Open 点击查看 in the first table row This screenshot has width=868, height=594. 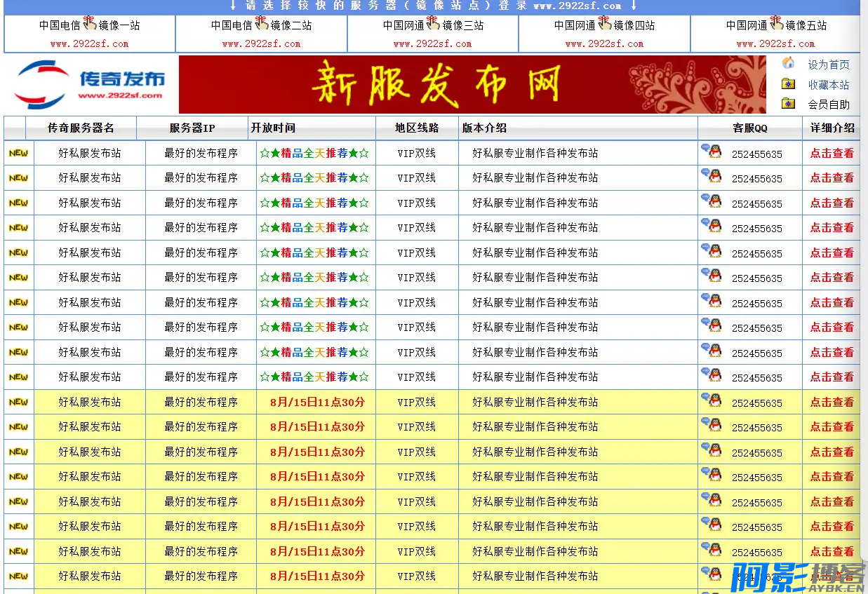pyautogui.click(x=832, y=153)
